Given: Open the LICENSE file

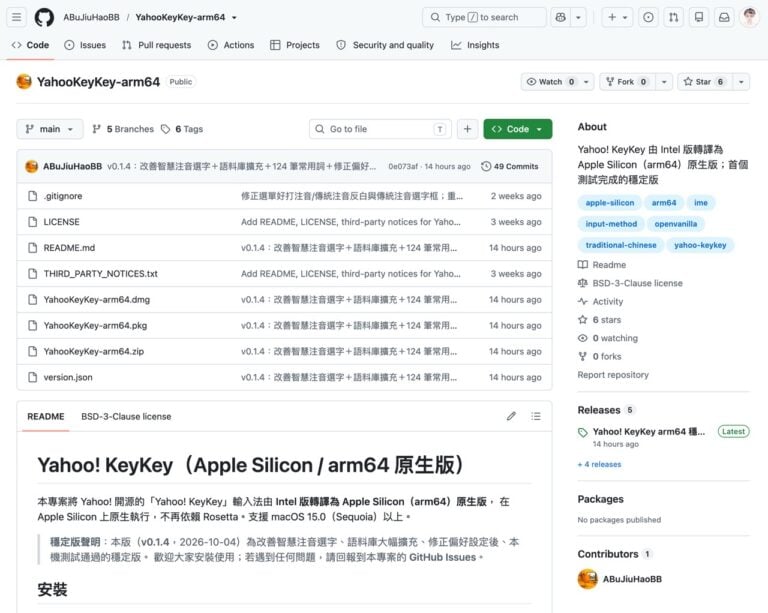Looking at the screenshot, I should (x=61, y=222).
